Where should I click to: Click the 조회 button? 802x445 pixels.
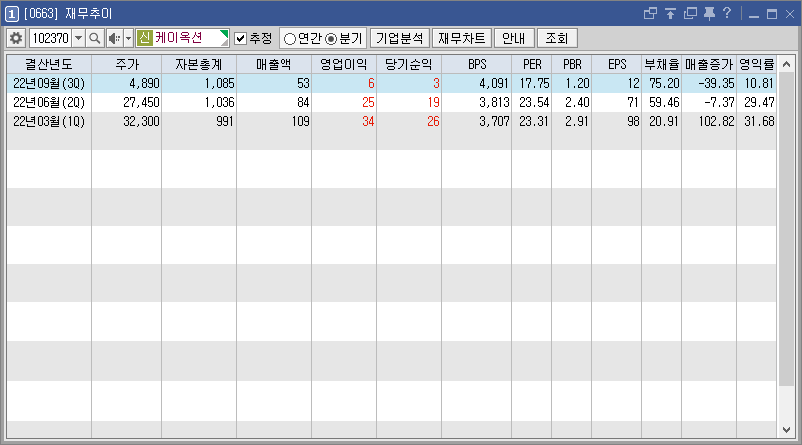[x=557, y=38]
